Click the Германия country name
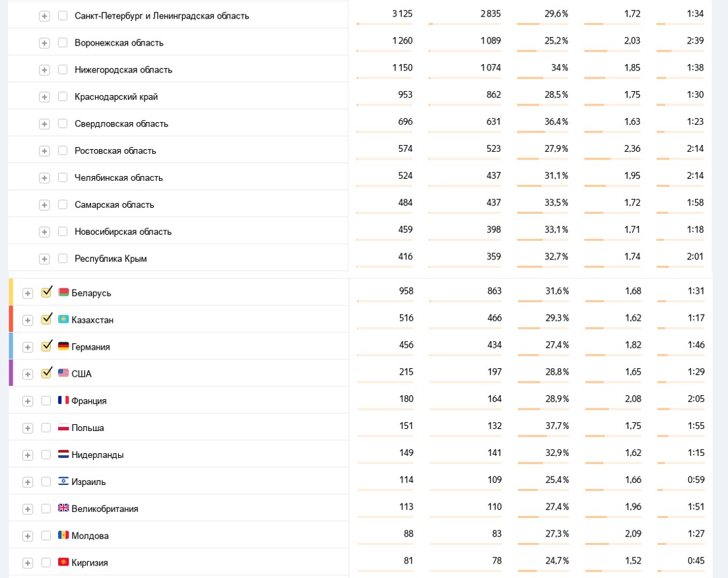The image size is (728, 578). (x=91, y=347)
